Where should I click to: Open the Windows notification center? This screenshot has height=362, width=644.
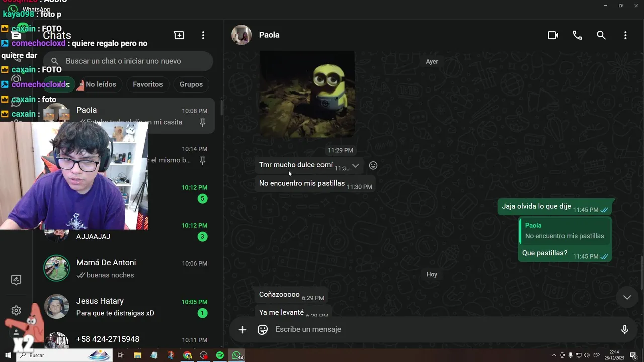(x=634, y=355)
